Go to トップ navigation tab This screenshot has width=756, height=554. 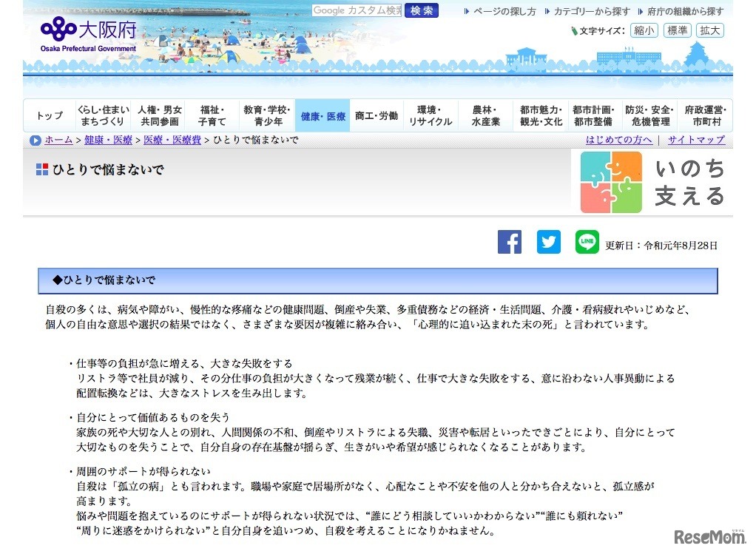pos(50,115)
